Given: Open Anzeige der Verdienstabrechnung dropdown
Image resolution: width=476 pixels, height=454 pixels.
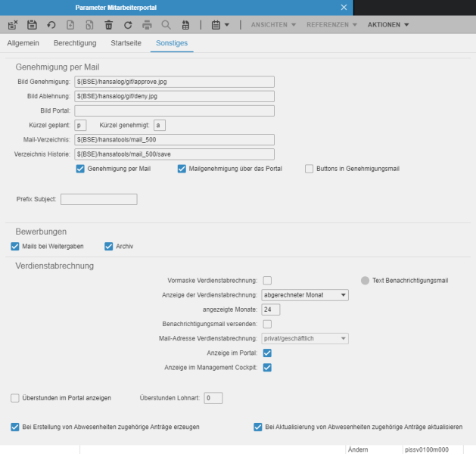Looking at the screenshot, I should (x=305, y=295).
